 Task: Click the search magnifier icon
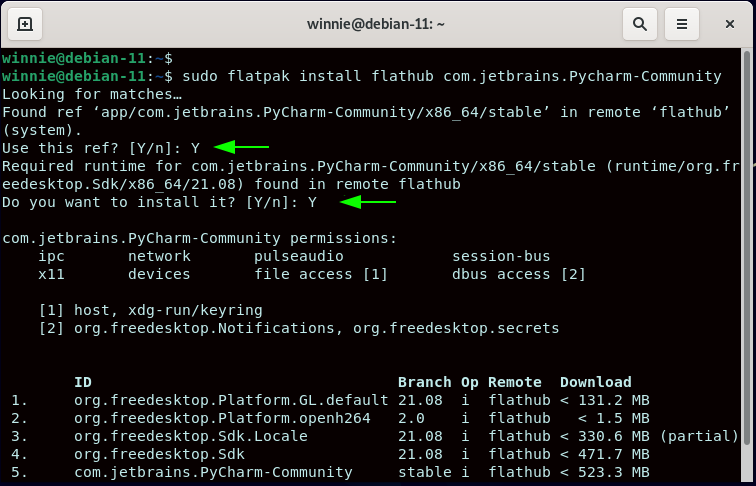[x=638, y=23]
